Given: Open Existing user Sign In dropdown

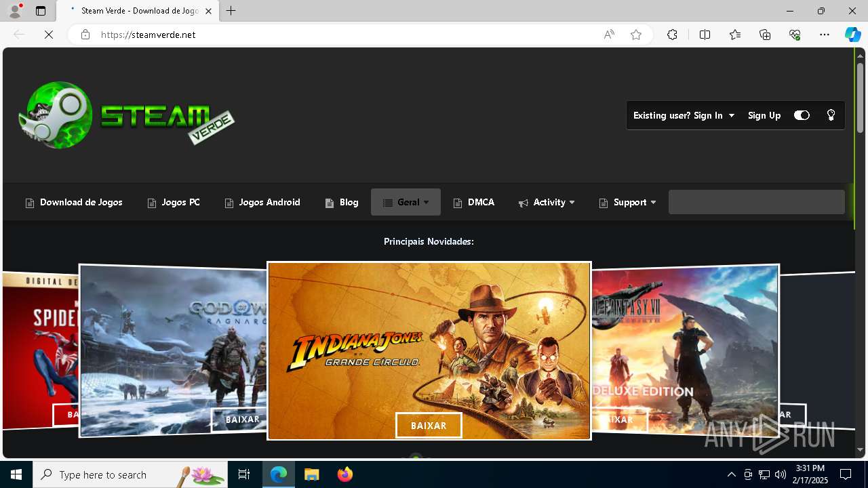Looking at the screenshot, I should tap(684, 115).
